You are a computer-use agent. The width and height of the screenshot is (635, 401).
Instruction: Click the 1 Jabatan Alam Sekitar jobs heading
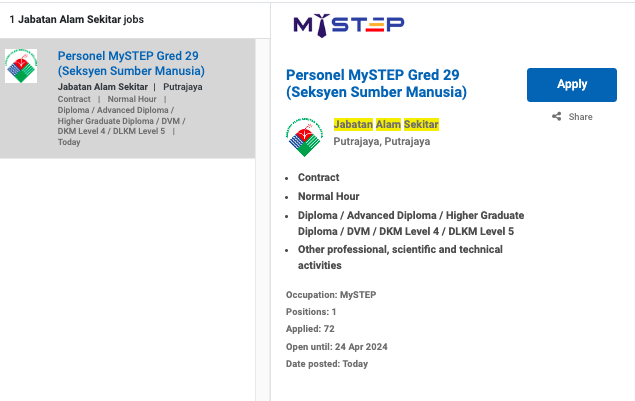(x=76, y=19)
